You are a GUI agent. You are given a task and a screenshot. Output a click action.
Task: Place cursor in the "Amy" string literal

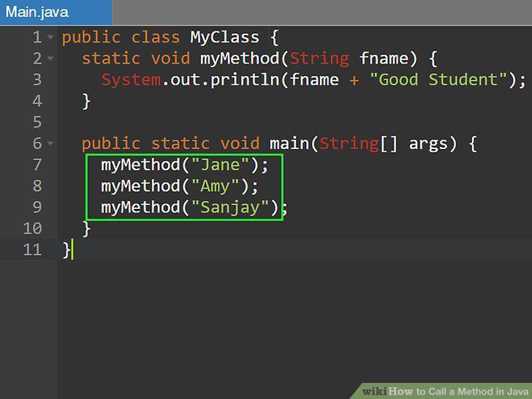[215, 186]
